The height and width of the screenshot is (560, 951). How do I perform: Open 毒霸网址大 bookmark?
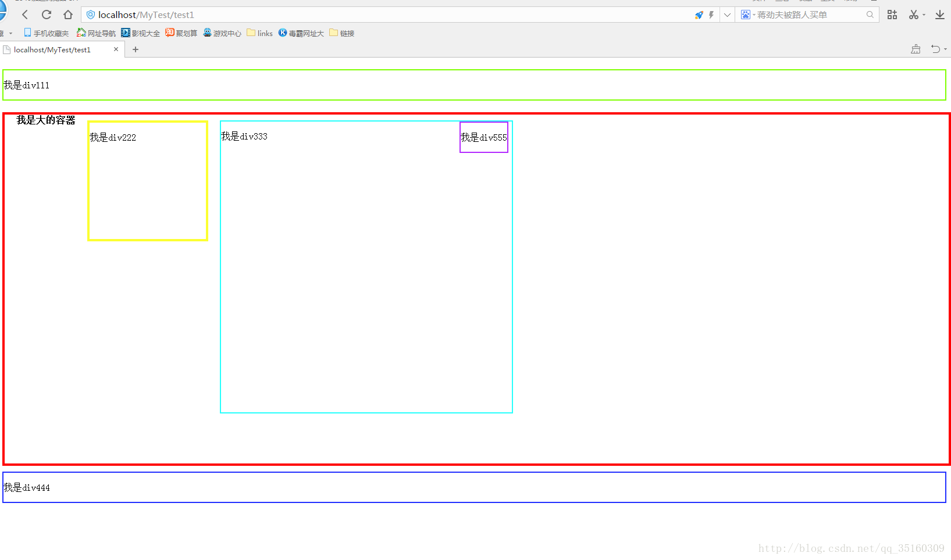(x=301, y=33)
